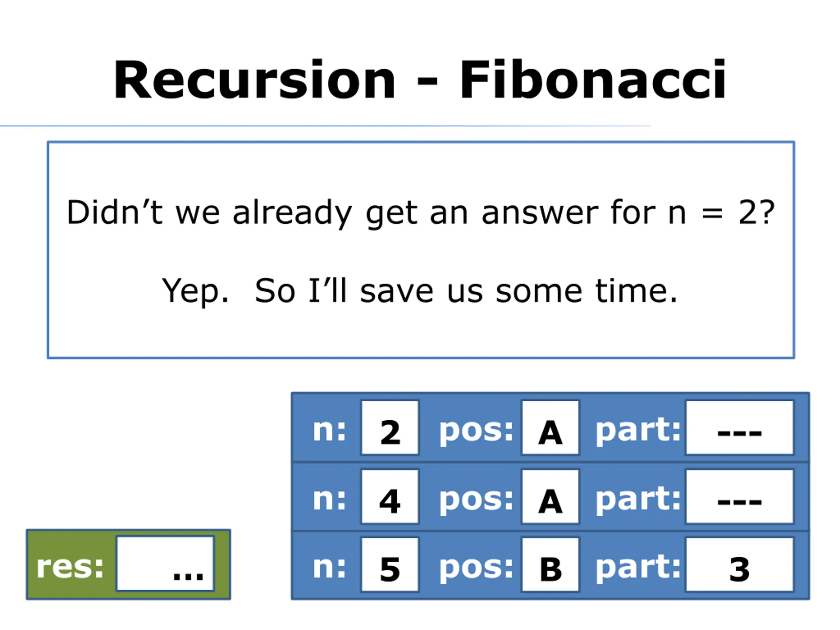Click the slide title Recursion - Fibonacci
Viewport: 840px width, 630px height.
pyautogui.click(x=420, y=80)
